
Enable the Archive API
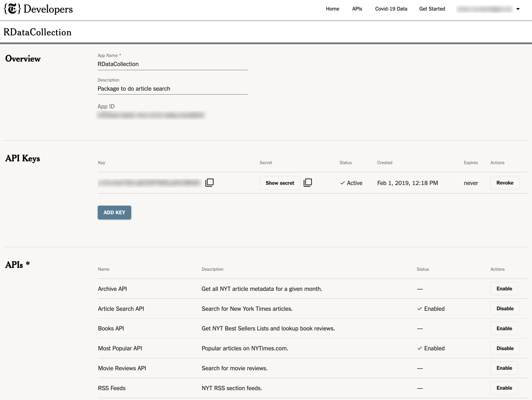click(x=504, y=289)
